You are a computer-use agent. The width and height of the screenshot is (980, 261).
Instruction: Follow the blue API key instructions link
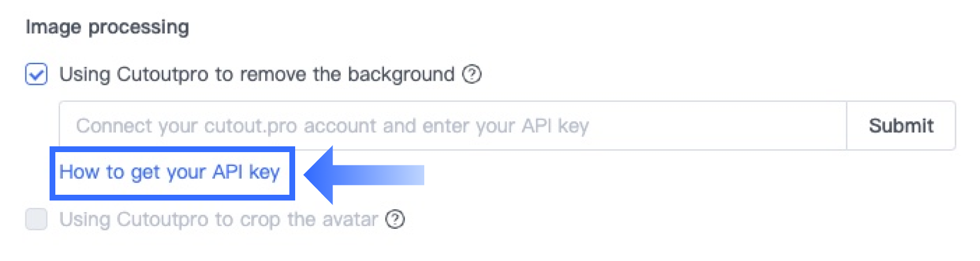[x=169, y=172]
